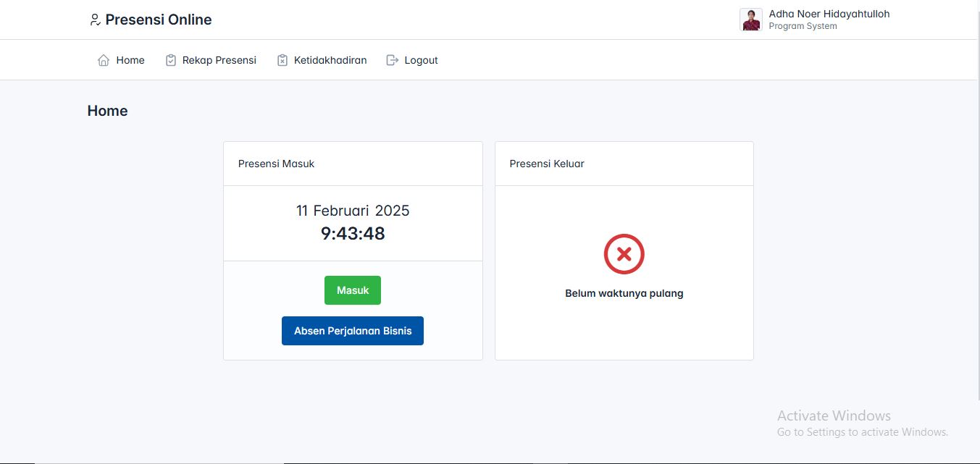Open the Rekap Presensi menu
The height and width of the screenshot is (464, 980).
pos(211,60)
